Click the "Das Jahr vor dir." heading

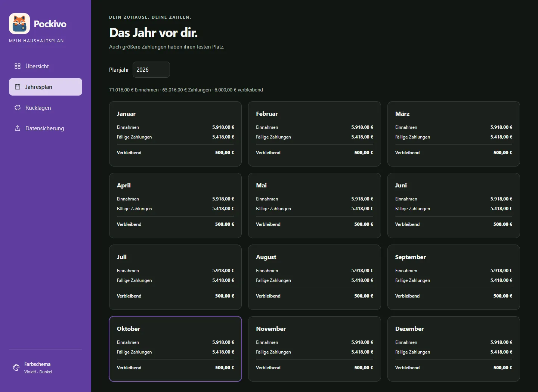153,33
